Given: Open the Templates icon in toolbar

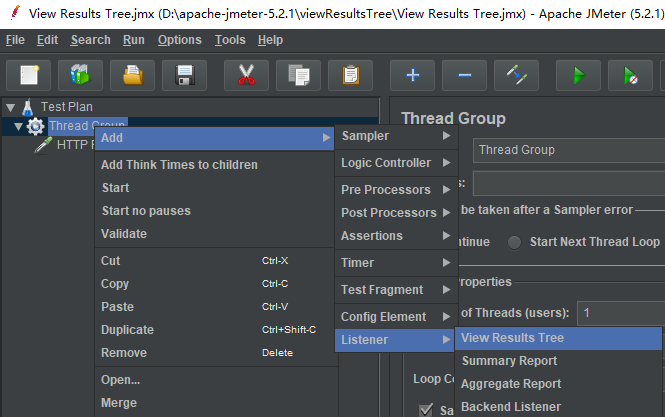Looking at the screenshot, I should click(x=80, y=76).
